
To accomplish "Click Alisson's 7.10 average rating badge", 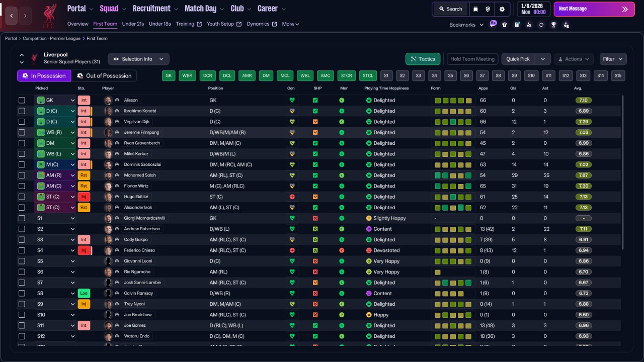I will pos(583,100).
